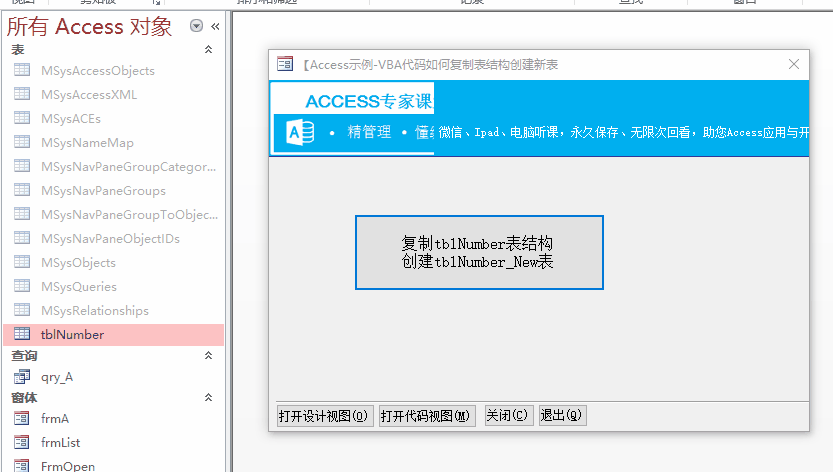The image size is (833, 472).
Task: Select the MSysNameMap table name
Action: [87, 142]
